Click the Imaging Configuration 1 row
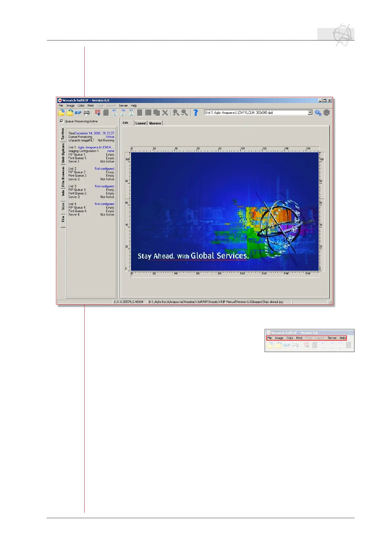Screen dimensions: 392x554 [x=91, y=151]
